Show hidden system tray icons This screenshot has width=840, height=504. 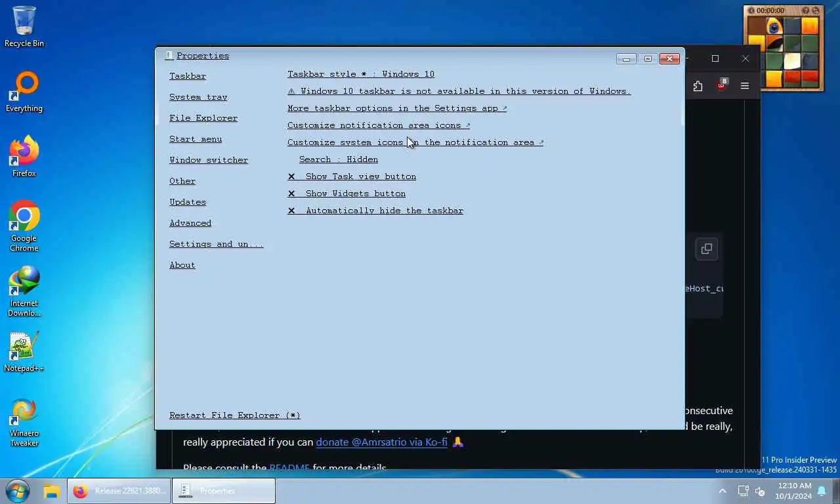723,491
